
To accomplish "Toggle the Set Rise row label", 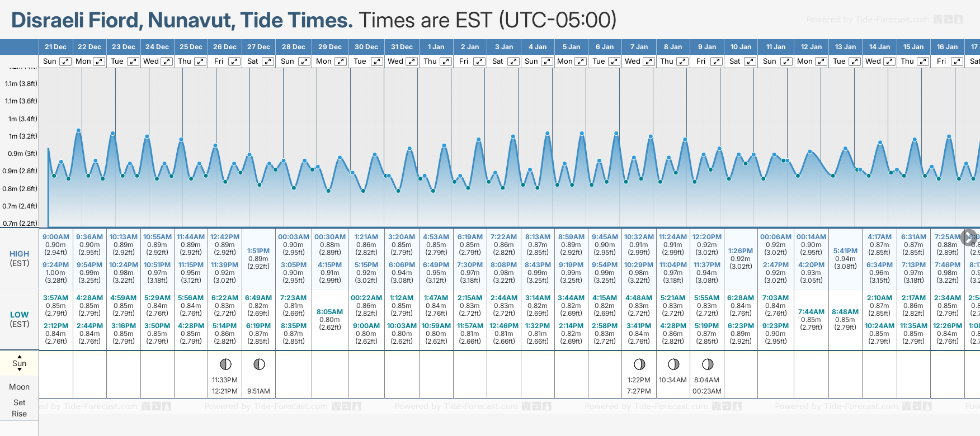I will point(20,408).
